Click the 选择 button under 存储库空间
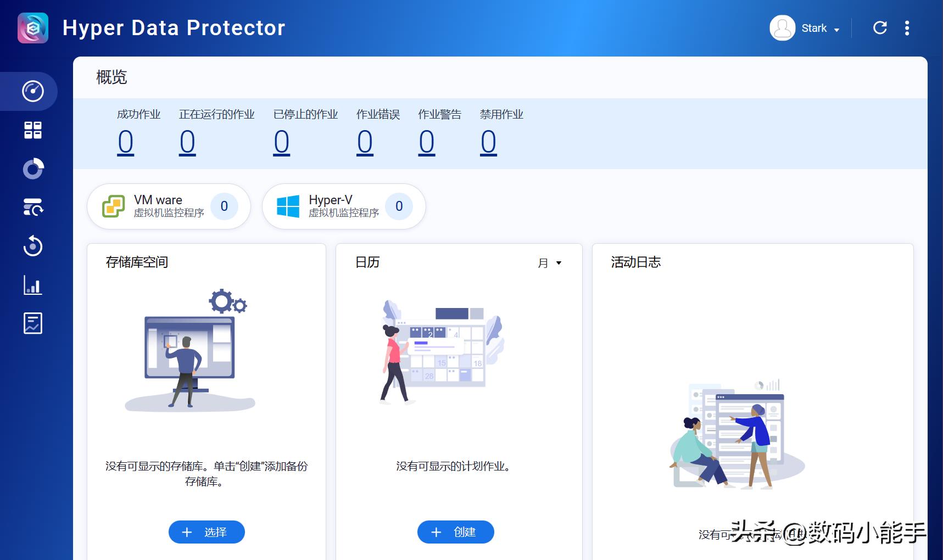943x560 pixels. (206, 531)
